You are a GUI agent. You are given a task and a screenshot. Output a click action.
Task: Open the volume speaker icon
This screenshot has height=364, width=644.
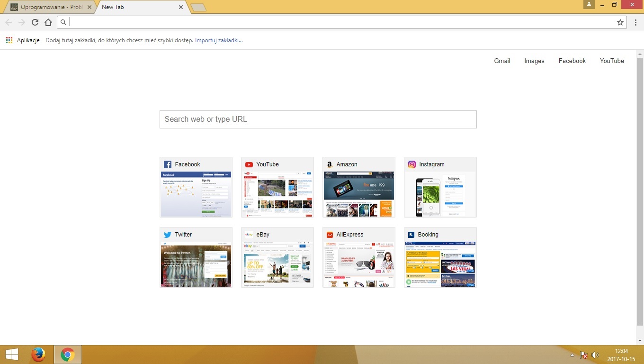[x=595, y=355]
